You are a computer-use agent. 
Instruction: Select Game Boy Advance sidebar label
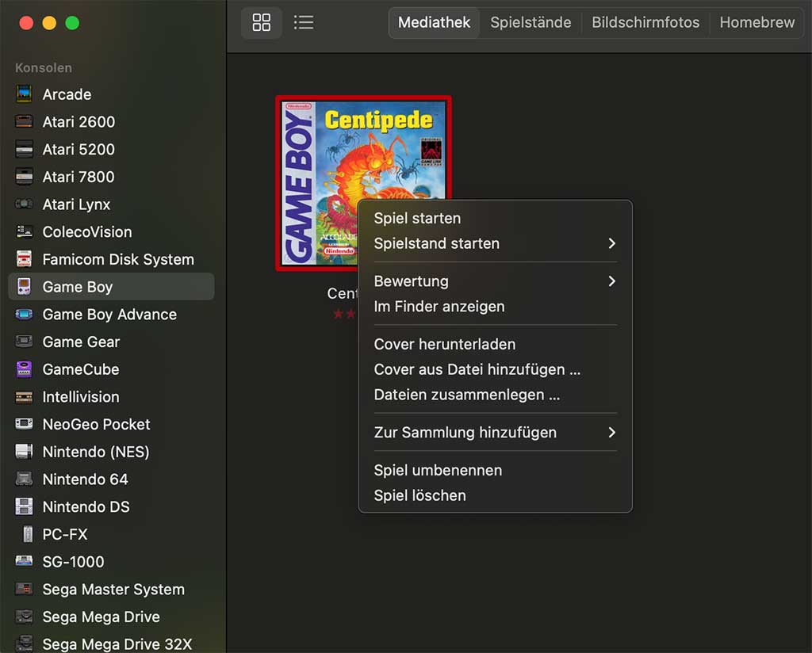[x=109, y=314]
